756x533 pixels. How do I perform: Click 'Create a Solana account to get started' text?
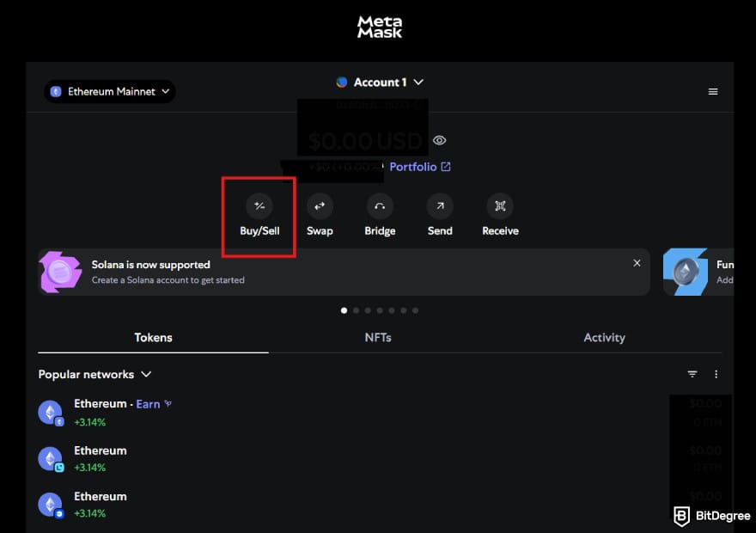point(168,280)
